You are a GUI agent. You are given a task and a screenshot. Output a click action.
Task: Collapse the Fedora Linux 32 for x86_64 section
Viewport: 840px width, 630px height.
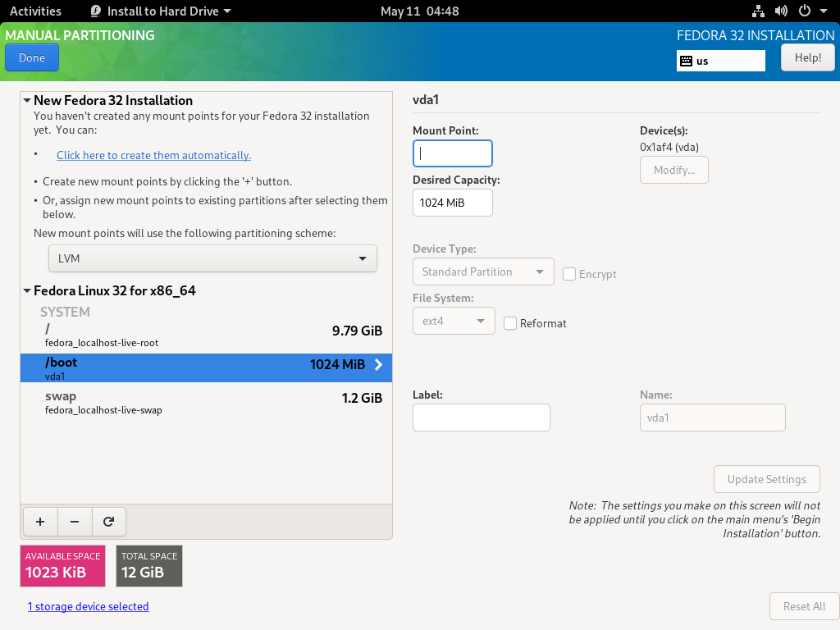27,291
